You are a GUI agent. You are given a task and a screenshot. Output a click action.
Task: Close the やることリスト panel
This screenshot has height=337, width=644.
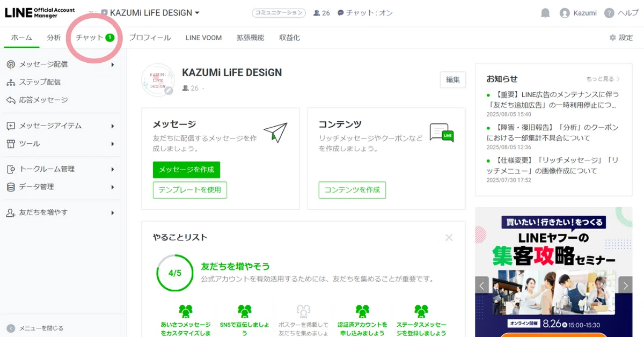point(449,237)
